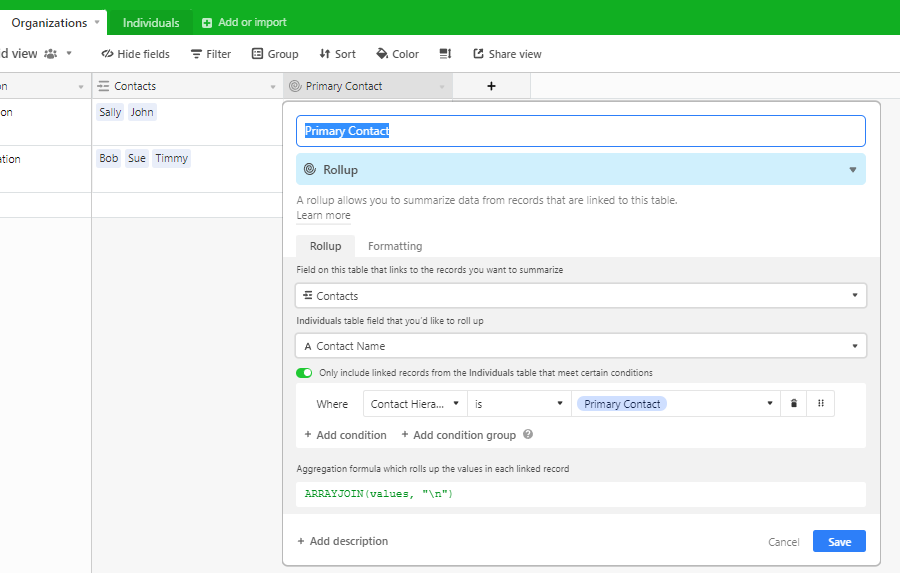Open the Rollup field type dropdown
This screenshot has width=900, height=573.
coord(581,169)
